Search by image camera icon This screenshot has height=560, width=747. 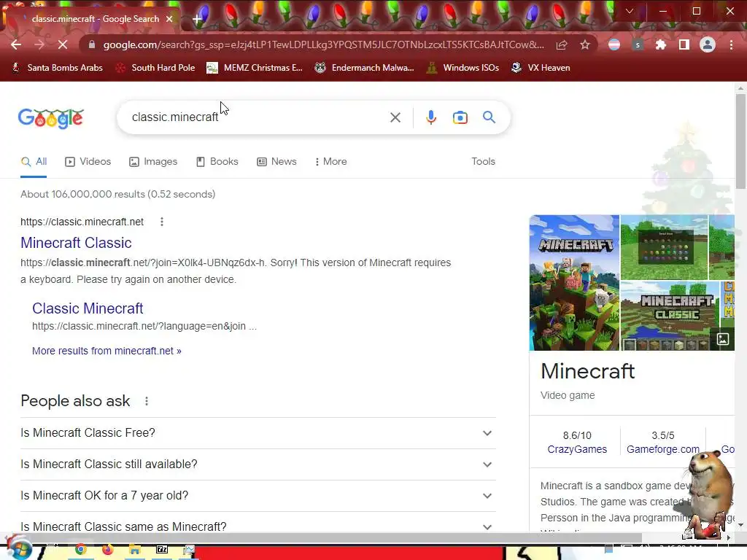click(460, 117)
